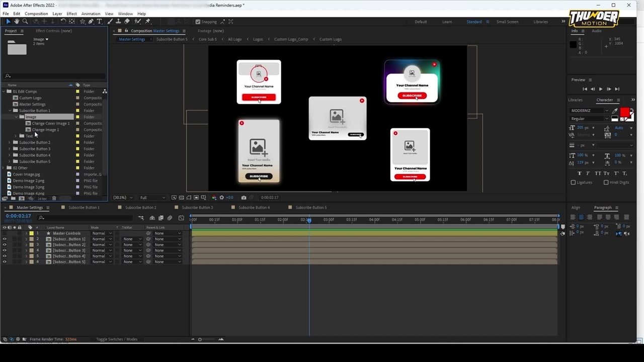Open the MODERNIZ font family dropdown
Screen dimensions: 644x362
click(606, 111)
